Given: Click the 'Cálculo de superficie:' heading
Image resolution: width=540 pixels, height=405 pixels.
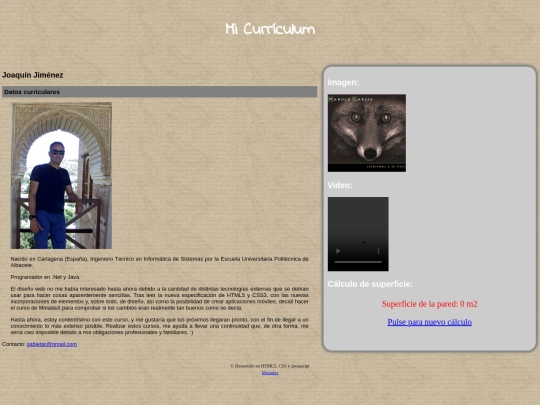Looking at the screenshot, I should coord(370,284).
